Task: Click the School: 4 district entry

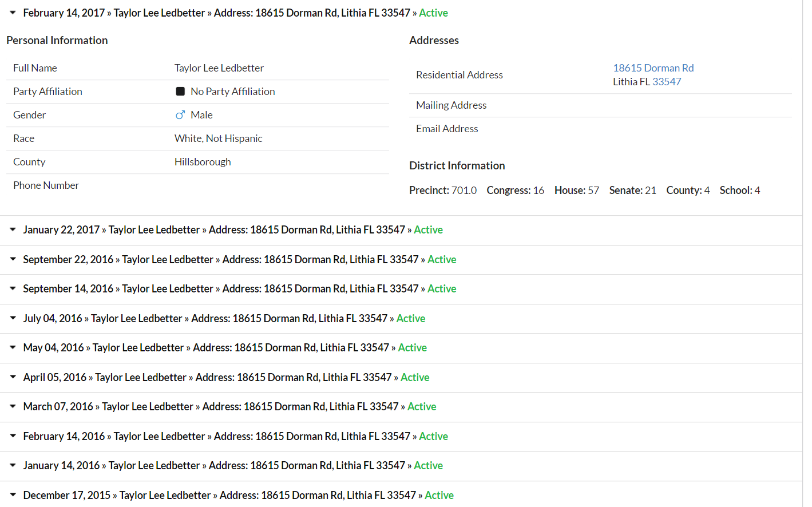Action: coord(740,190)
